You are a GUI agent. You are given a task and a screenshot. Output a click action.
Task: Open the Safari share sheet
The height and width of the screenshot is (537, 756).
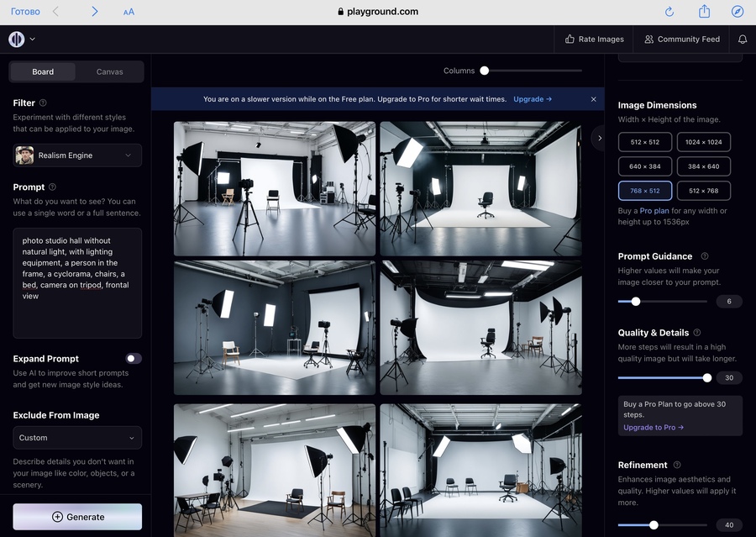point(705,11)
